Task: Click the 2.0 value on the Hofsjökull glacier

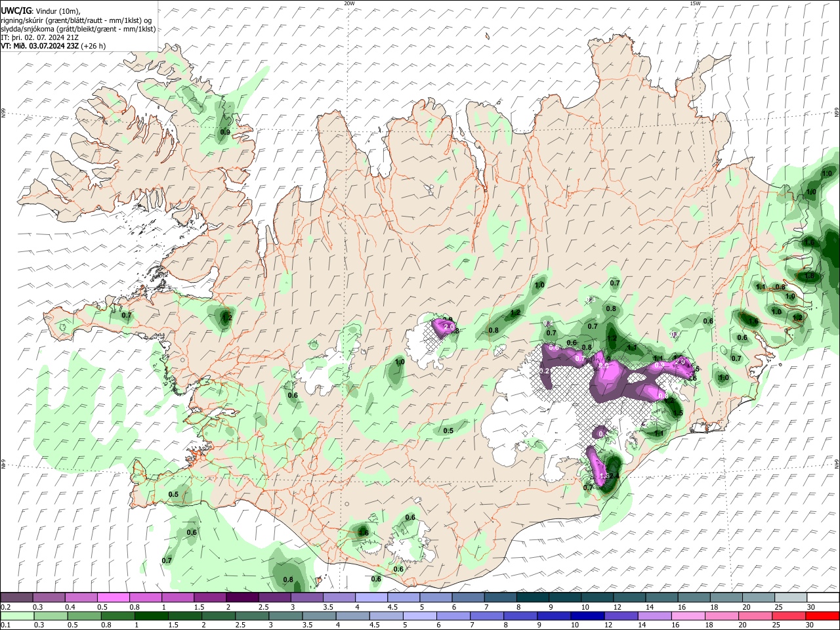Action: coord(450,326)
